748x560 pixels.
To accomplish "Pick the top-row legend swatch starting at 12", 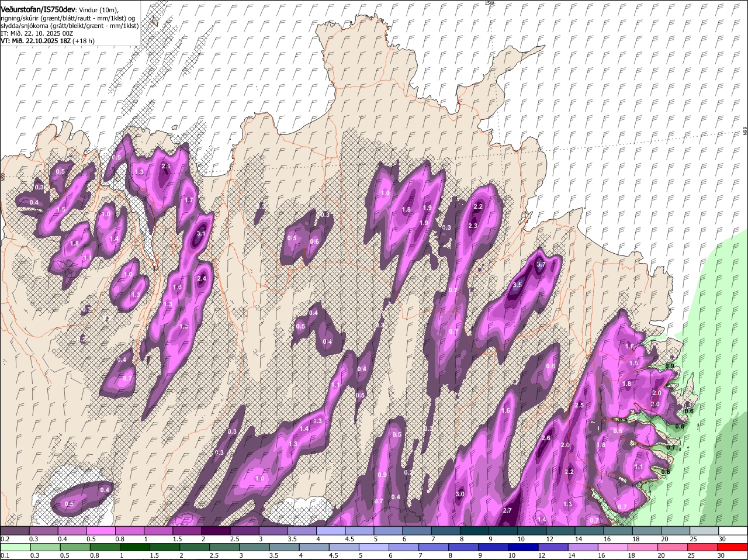I will coord(560,531).
